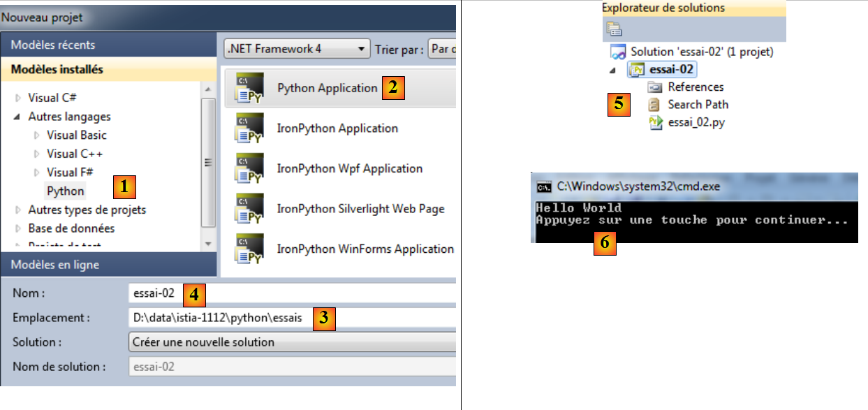The height and width of the screenshot is (410, 868).
Task: Select the Modèles récents section
Action: (x=53, y=45)
